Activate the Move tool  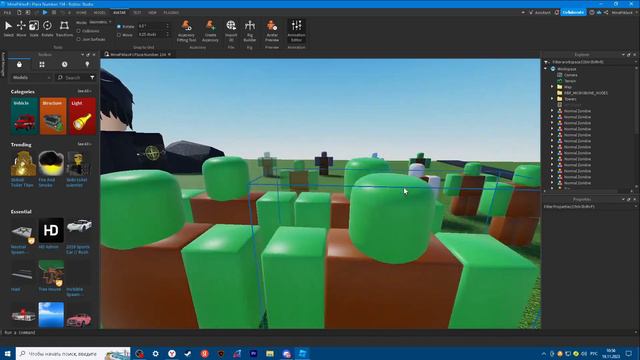pos(21,29)
